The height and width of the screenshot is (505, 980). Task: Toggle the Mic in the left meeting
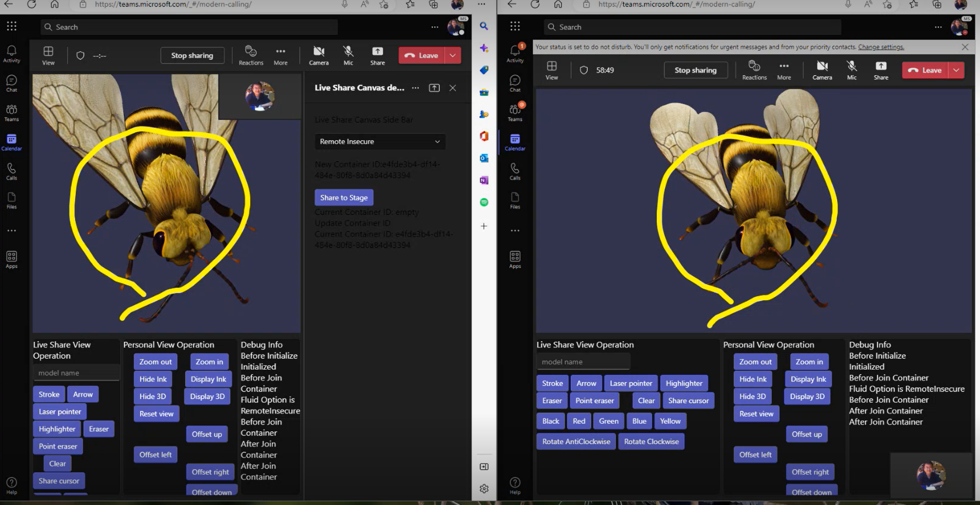tap(348, 55)
